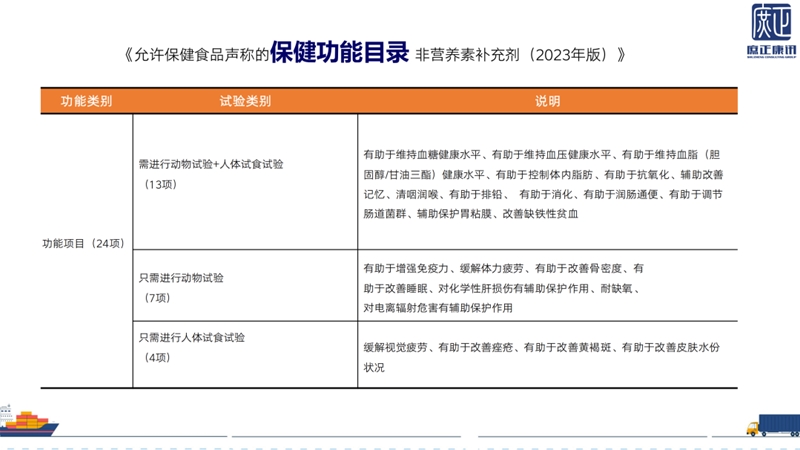Click the 功能类别 column header
The height and width of the screenshot is (450, 800).
pos(86,102)
